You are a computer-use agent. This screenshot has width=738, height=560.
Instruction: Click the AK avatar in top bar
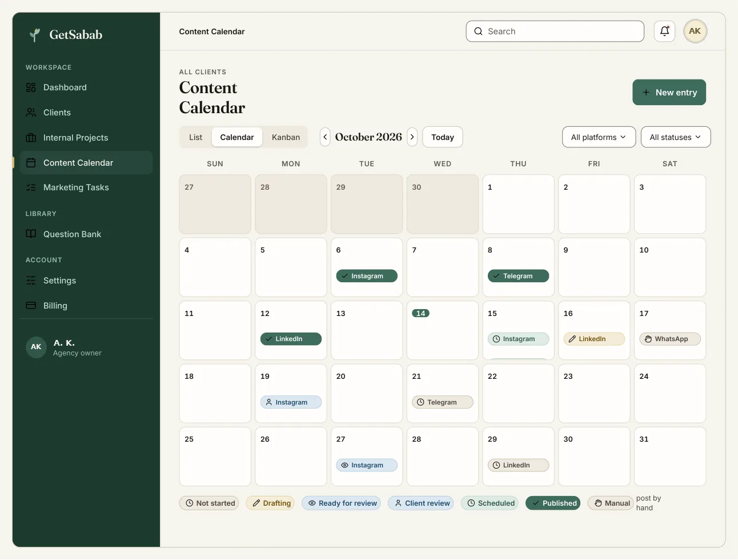(x=695, y=31)
